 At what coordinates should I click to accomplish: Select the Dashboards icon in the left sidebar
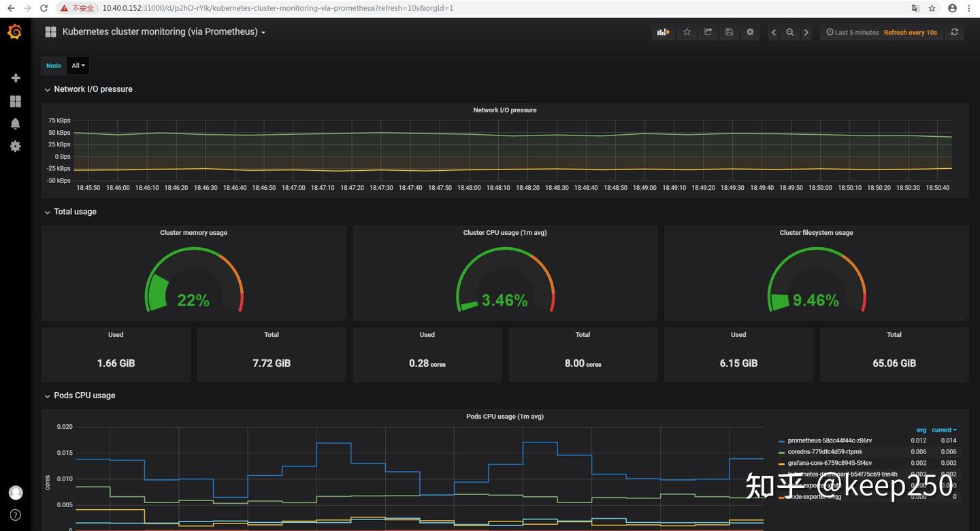click(15, 101)
